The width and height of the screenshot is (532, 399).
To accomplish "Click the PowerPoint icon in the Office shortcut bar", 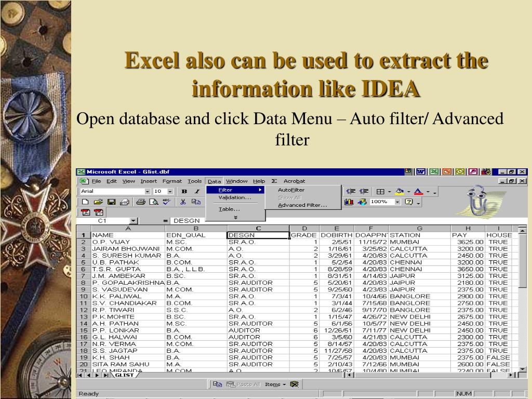I will click(447, 171).
